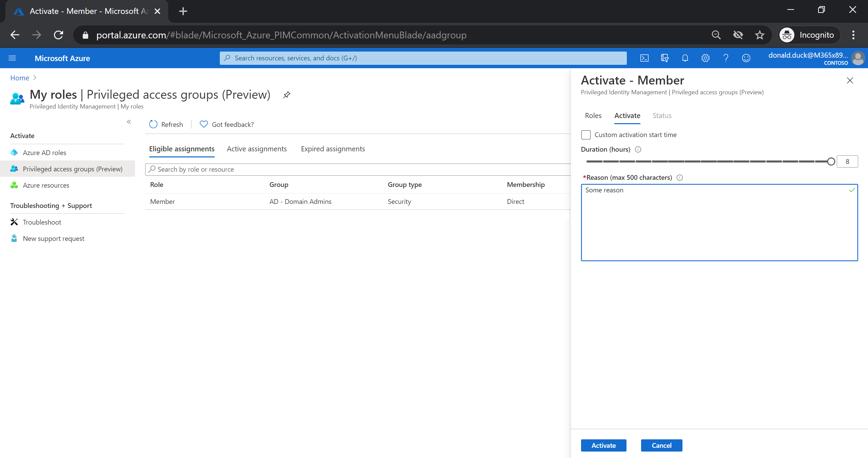
Task: Select Troubleshoot with the wrench icon
Action: [42, 222]
